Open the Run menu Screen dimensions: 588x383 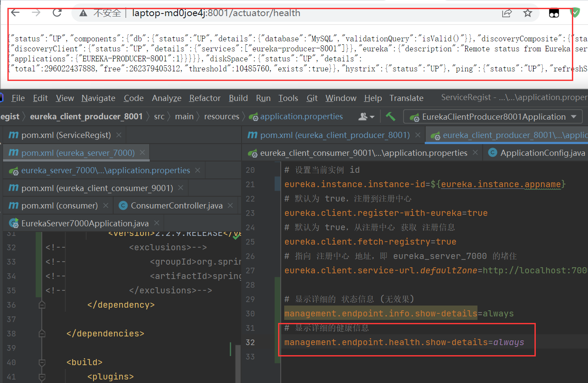[x=263, y=98]
